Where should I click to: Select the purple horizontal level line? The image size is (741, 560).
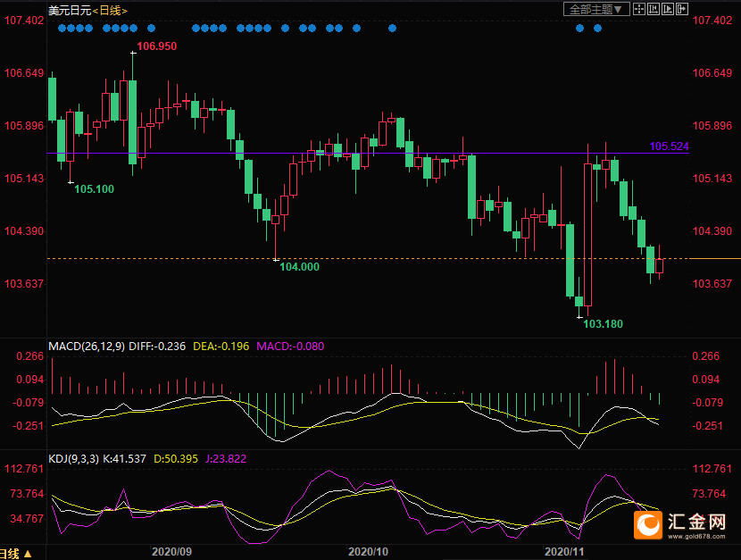[368, 153]
